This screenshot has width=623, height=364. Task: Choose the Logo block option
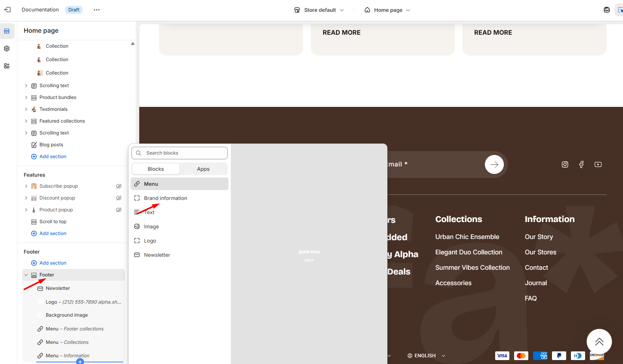point(180,241)
